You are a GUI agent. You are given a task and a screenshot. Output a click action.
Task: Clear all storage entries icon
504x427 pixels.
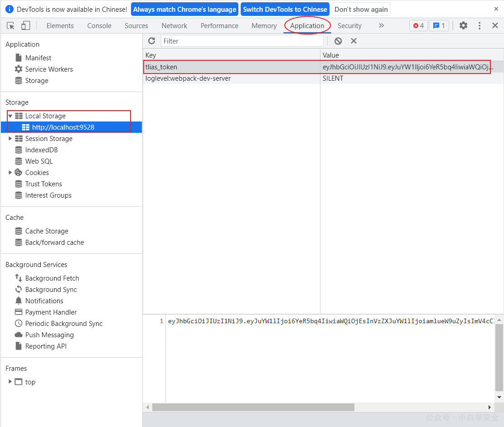point(338,41)
